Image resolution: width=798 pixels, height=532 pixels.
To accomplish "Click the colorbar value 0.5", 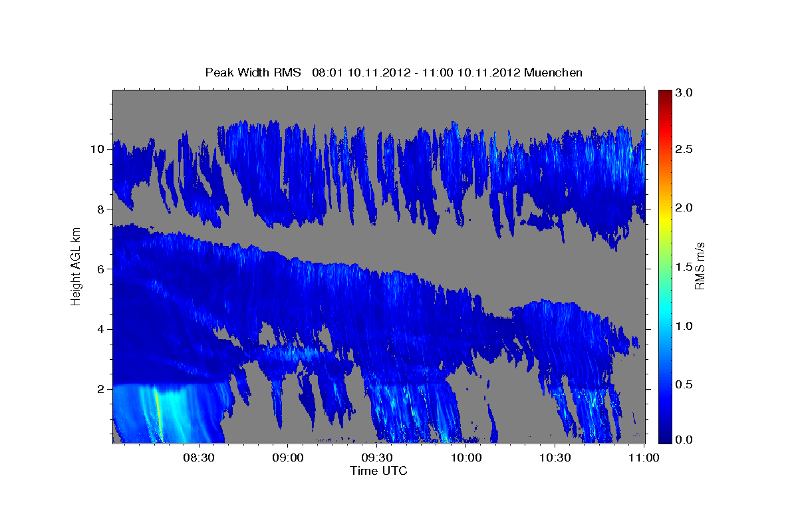I will [685, 384].
